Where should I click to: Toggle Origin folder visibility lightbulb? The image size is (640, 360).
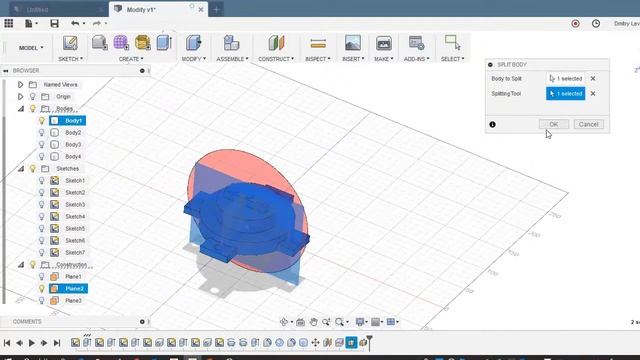tap(33, 97)
